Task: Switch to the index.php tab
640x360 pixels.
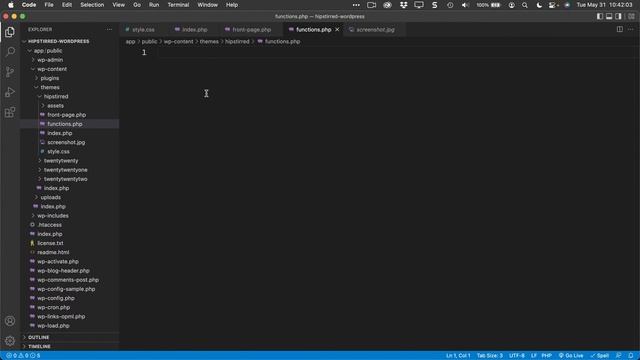Action: (194, 29)
